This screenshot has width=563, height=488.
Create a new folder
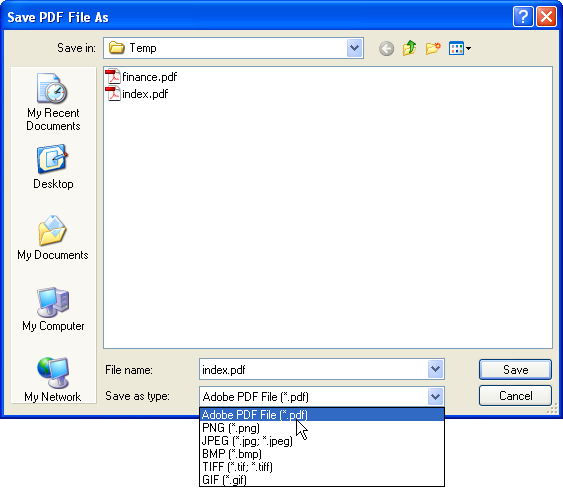[433, 48]
